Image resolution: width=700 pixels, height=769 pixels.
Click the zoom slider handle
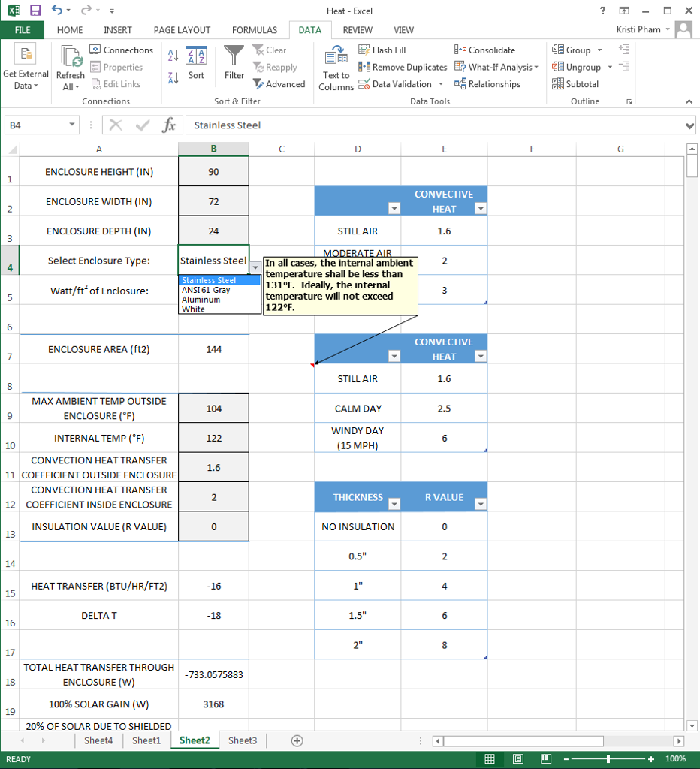(608, 759)
